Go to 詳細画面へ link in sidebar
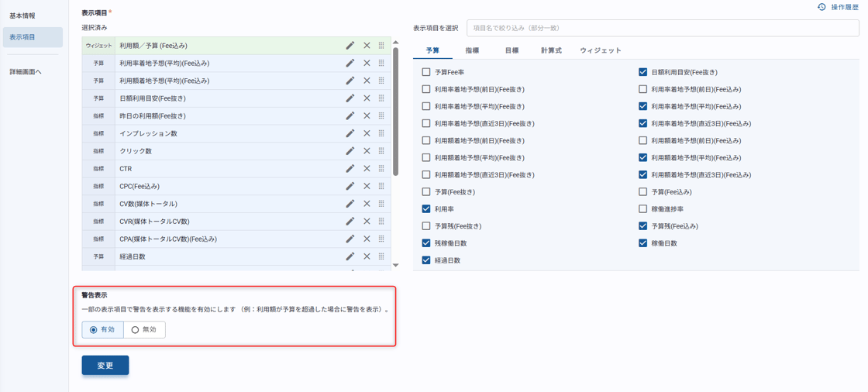The width and height of the screenshot is (868, 392). point(26,72)
